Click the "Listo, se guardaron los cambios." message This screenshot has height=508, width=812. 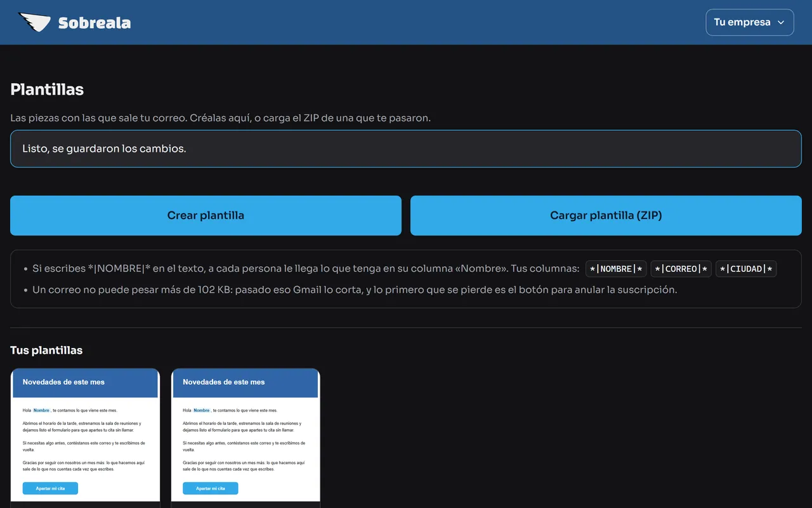406,149
